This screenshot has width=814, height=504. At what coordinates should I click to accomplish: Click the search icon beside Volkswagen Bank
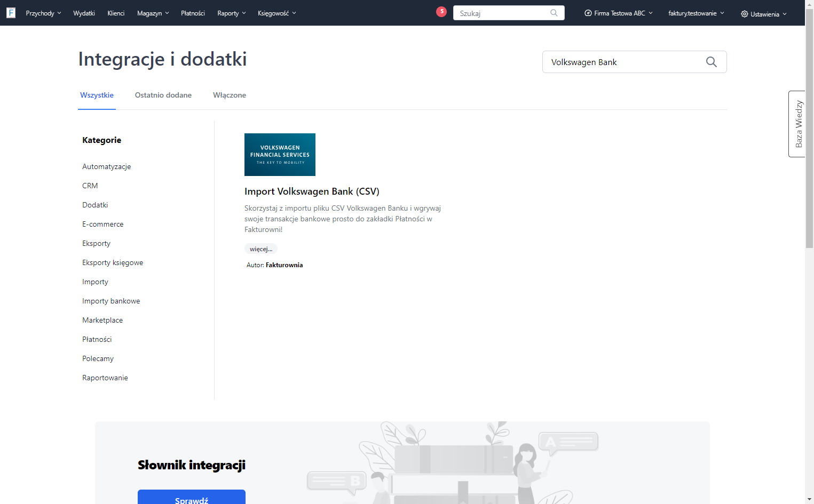tap(711, 62)
